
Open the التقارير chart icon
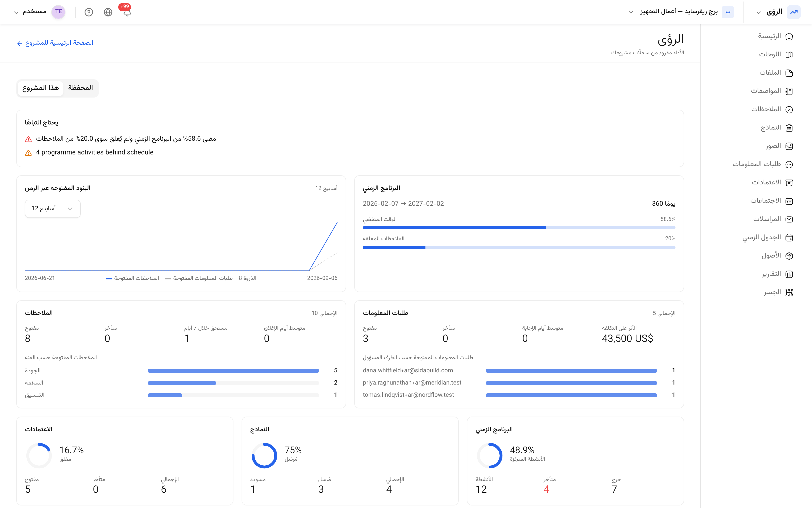coord(789,274)
